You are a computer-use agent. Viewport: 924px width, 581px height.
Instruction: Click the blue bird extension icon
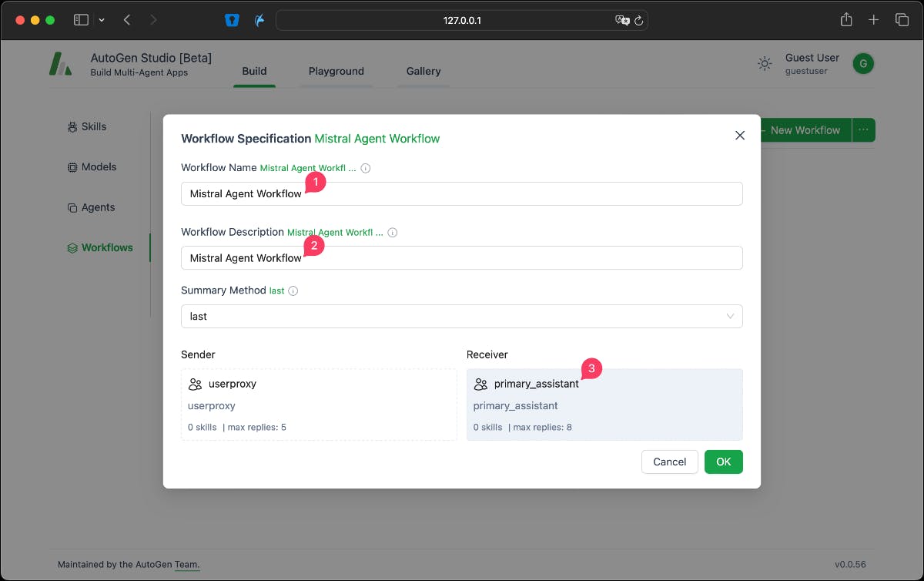(260, 20)
